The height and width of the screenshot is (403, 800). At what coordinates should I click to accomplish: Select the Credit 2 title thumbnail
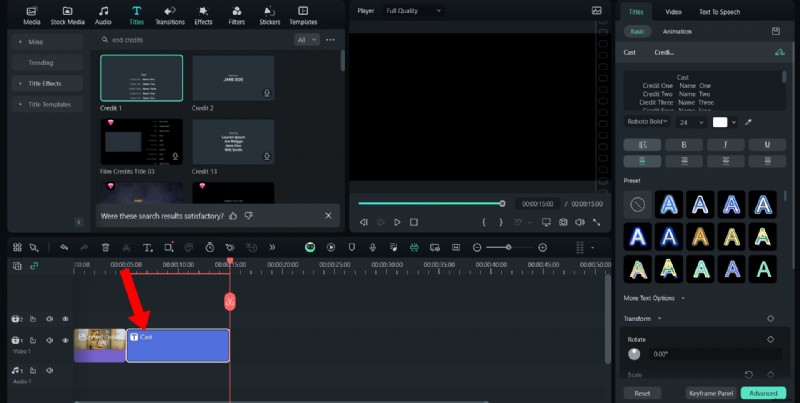233,79
